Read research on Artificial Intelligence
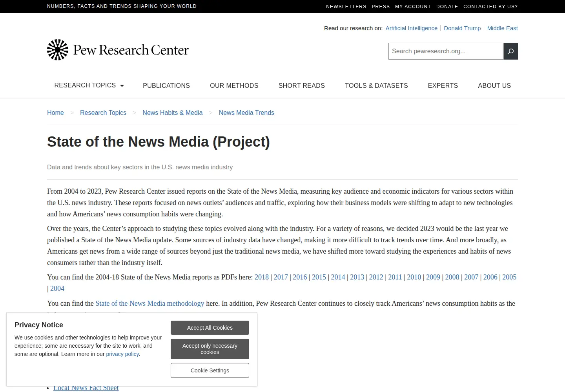This screenshot has width=565, height=392. click(x=412, y=28)
